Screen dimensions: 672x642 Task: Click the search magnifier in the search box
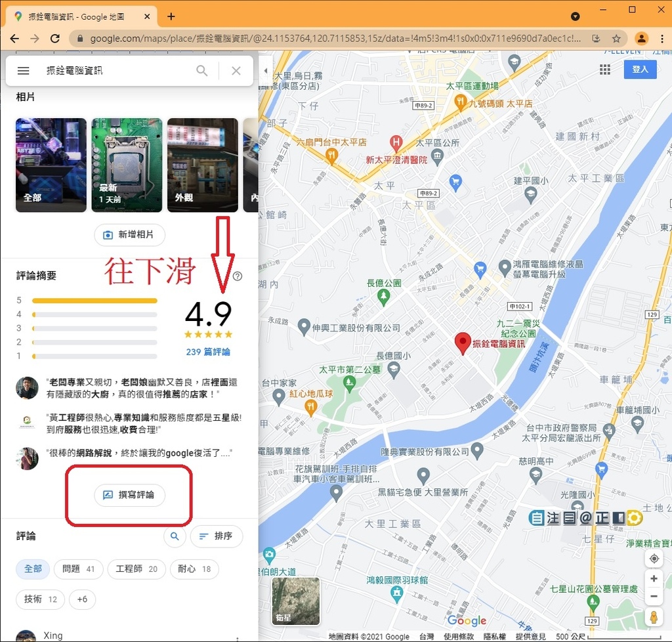(x=202, y=70)
